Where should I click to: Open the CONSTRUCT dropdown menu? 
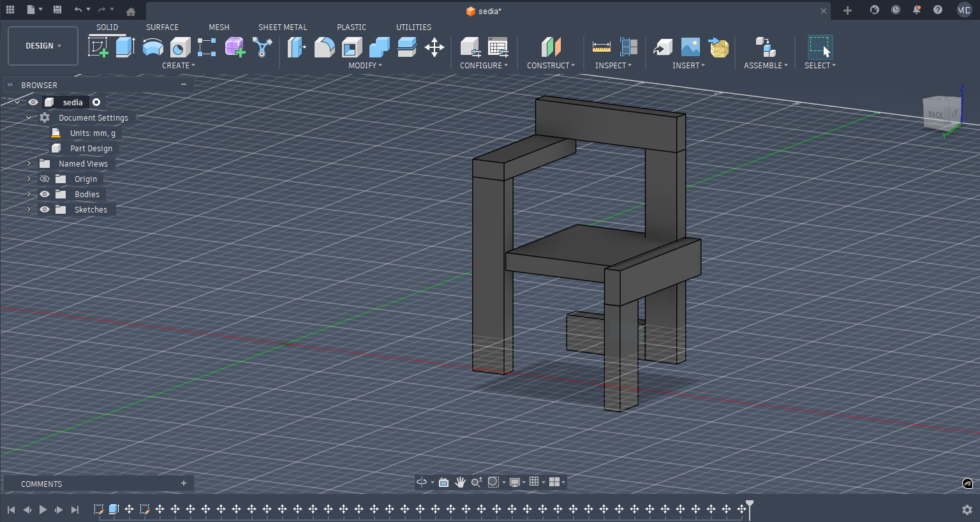pyautogui.click(x=550, y=65)
